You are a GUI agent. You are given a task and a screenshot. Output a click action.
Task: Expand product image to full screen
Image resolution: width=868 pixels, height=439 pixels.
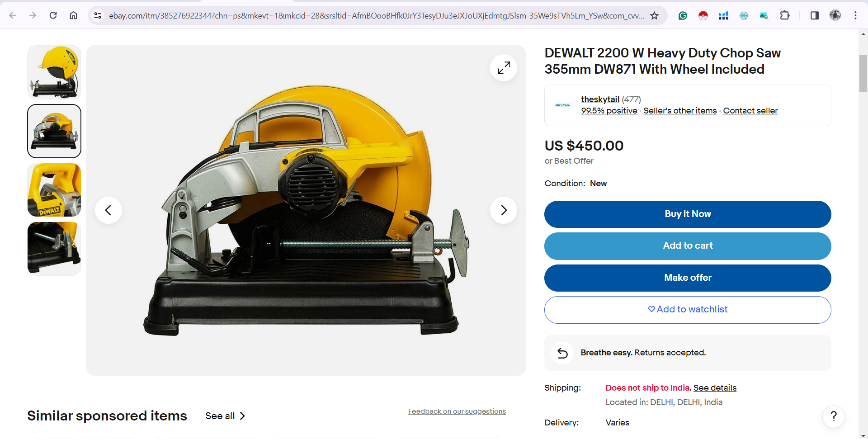tap(504, 68)
